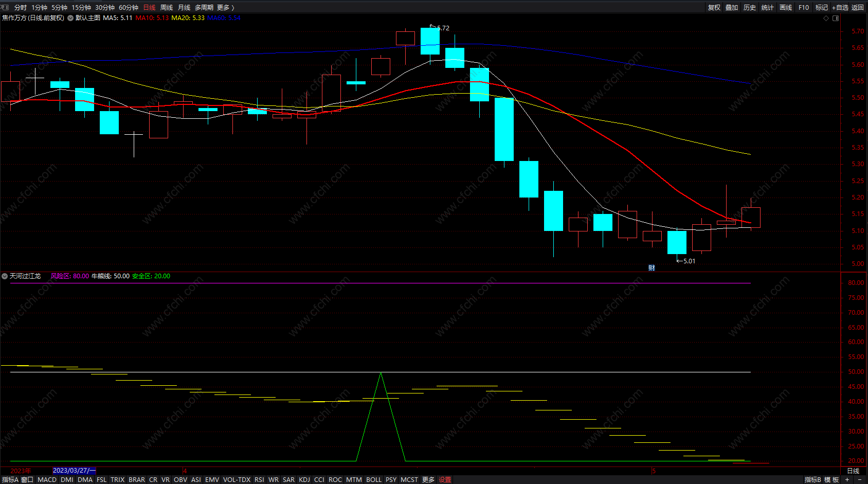Viewport: 868px width, 484px height.
Task: Select the 指标B tab
Action: click(x=812, y=479)
